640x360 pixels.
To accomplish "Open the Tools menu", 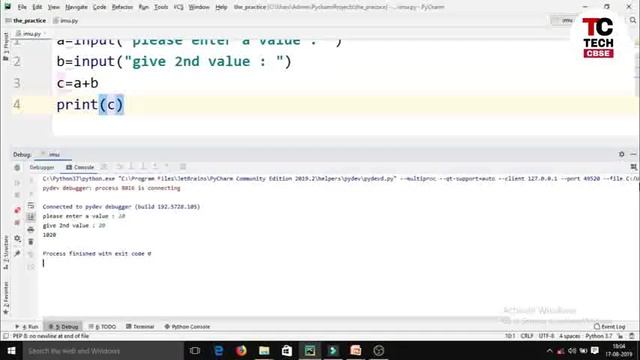I will tap(161, 7).
